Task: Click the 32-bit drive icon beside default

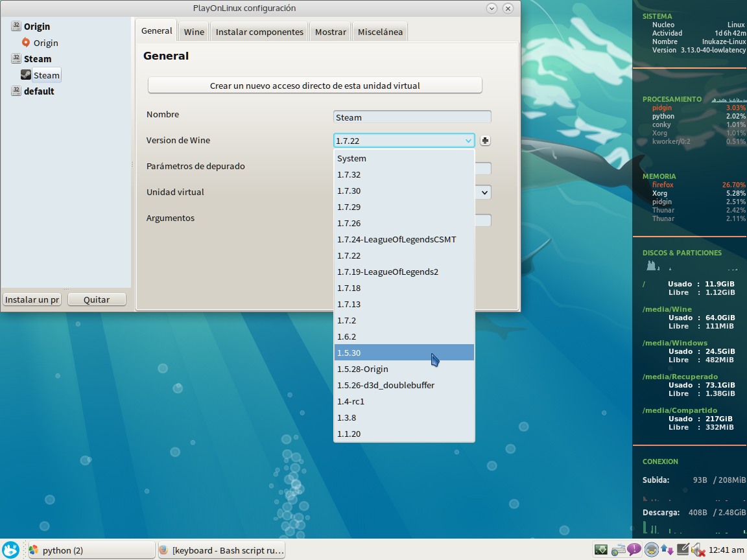Action: pos(16,91)
